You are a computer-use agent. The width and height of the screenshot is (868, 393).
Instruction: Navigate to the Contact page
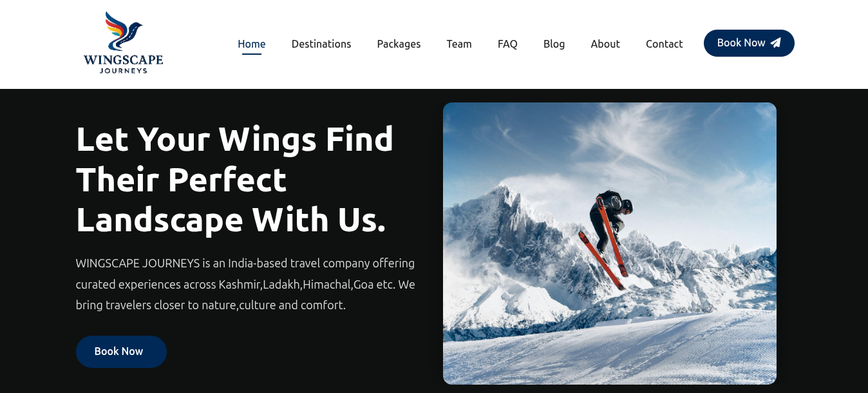point(664,44)
